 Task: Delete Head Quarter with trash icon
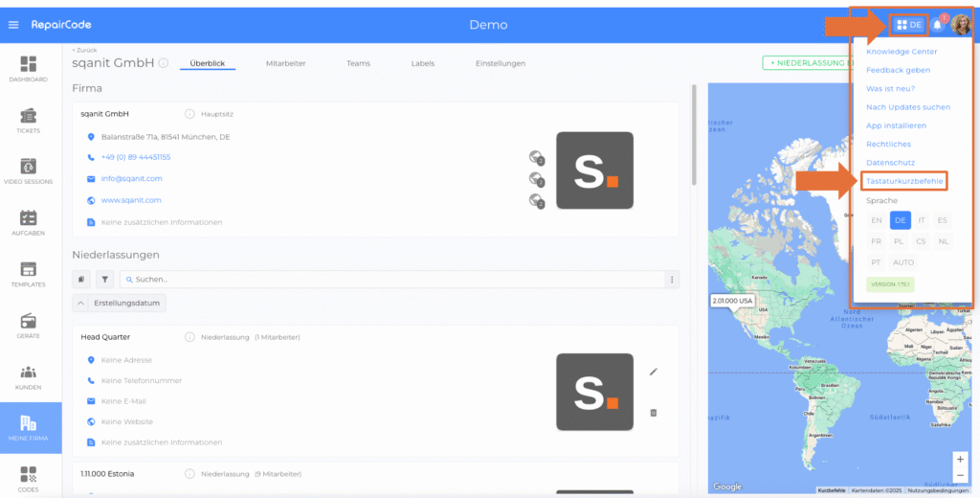click(653, 412)
